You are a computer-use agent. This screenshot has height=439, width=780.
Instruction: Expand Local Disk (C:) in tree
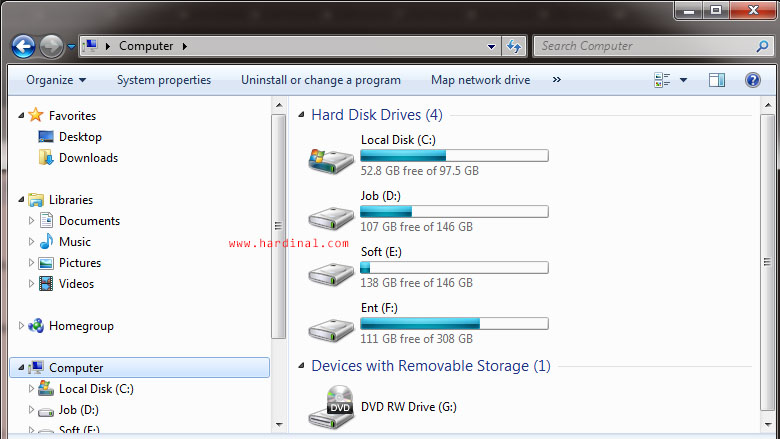[31, 388]
